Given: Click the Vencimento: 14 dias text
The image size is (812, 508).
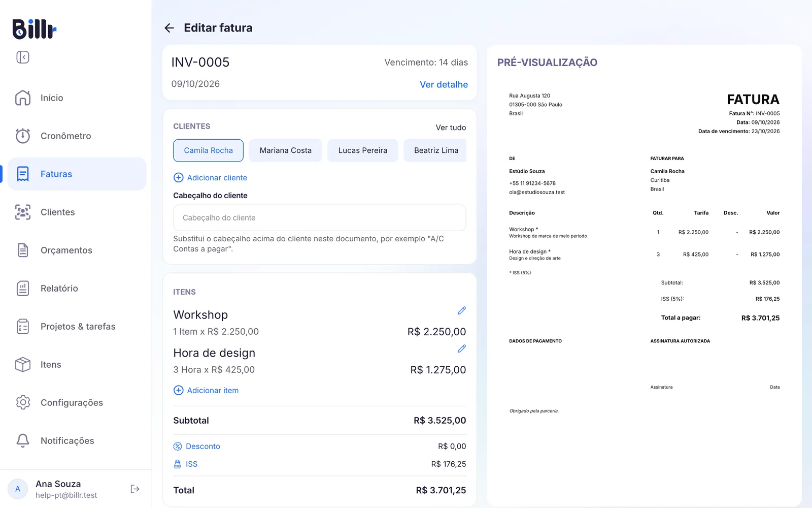Looking at the screenshot, I should pos(426,62).
